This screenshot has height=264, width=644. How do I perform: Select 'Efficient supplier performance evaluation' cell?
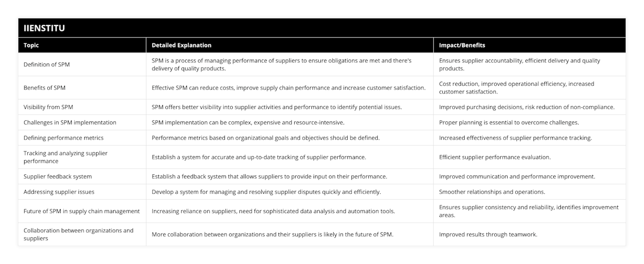click(x=495, y=157)
